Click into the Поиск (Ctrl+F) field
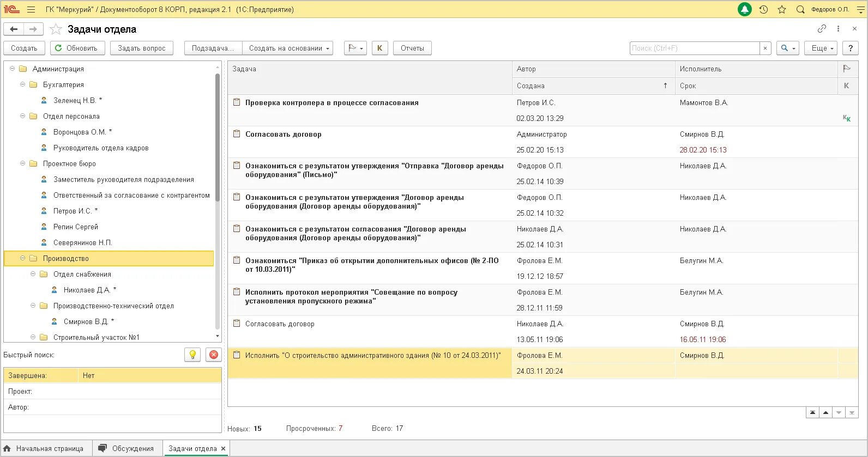868x457 pixels. point(695,48)
